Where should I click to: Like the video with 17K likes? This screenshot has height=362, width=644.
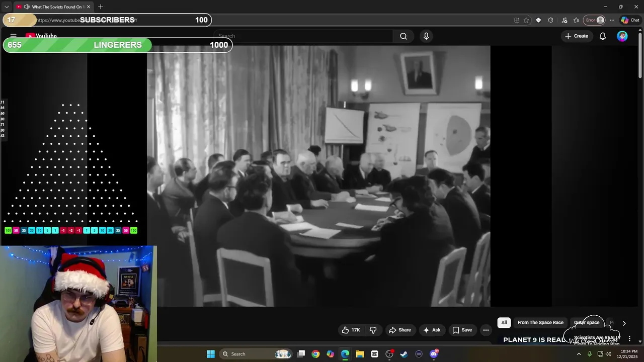351,330
